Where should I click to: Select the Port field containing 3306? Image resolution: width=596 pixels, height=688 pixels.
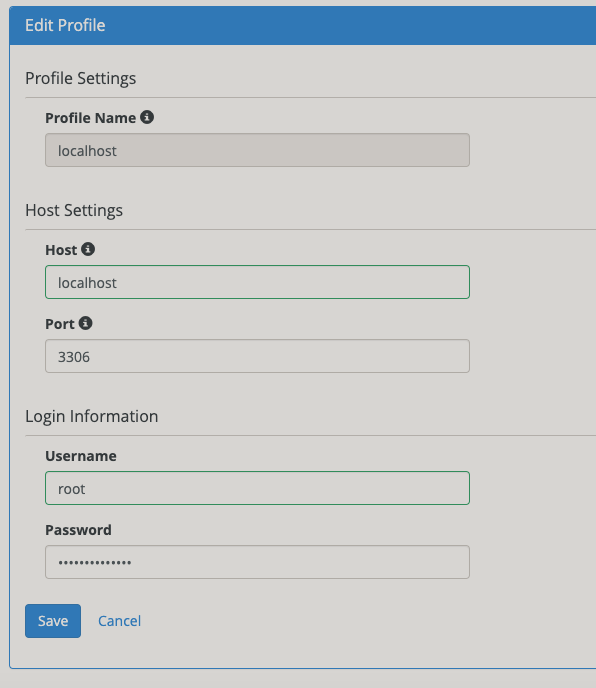click(257, 356)
